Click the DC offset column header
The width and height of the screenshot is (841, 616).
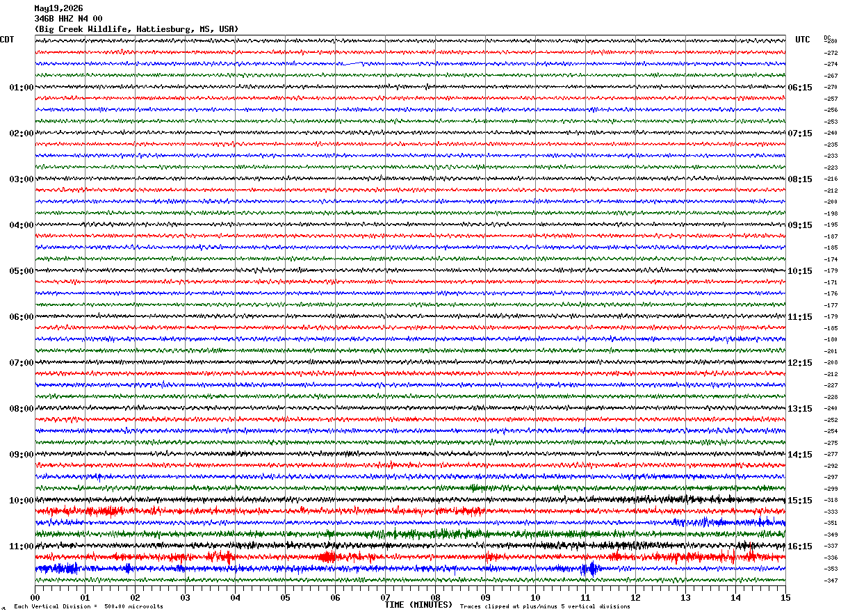point(827,38)
